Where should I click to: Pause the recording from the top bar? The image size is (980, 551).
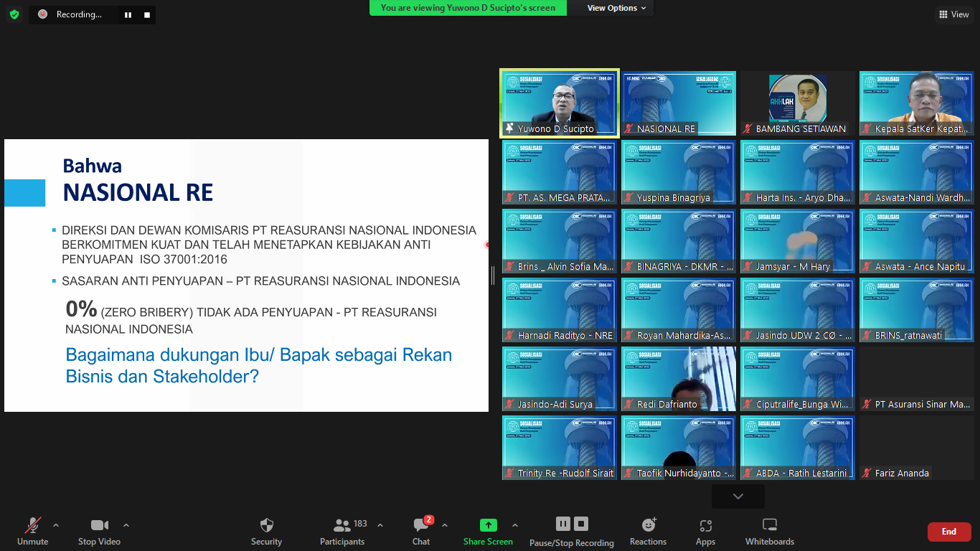click(128, 14)
